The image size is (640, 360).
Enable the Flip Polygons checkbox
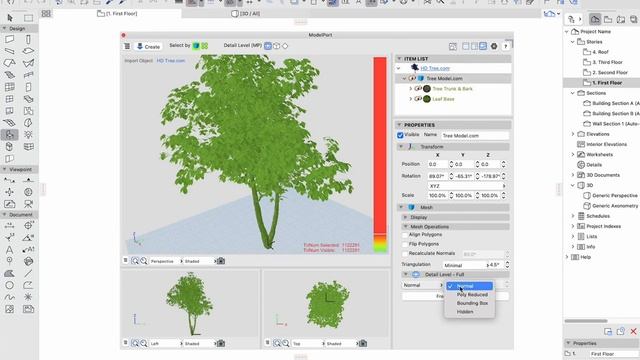click(405, 244)
